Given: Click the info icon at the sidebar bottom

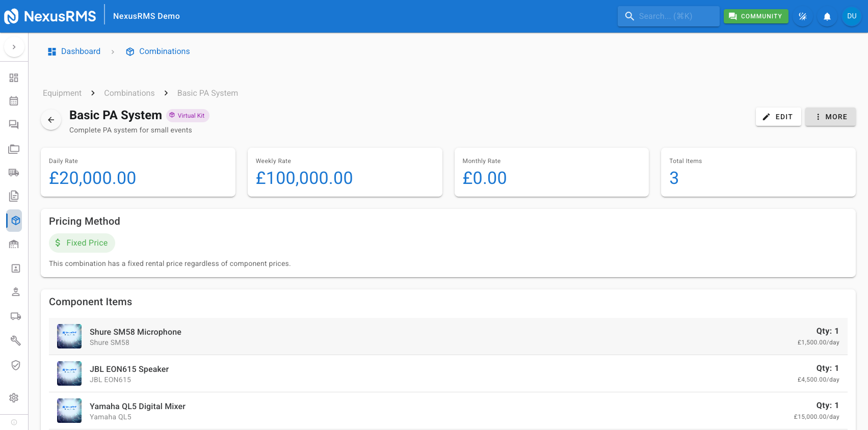Looking at the screenshot, I should click(x=14, y=422).
